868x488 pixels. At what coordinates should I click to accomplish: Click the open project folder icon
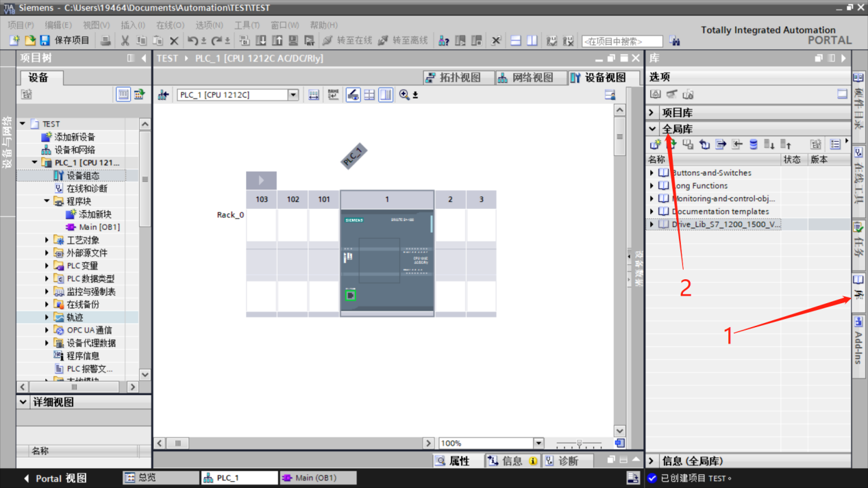click(29, 41)
